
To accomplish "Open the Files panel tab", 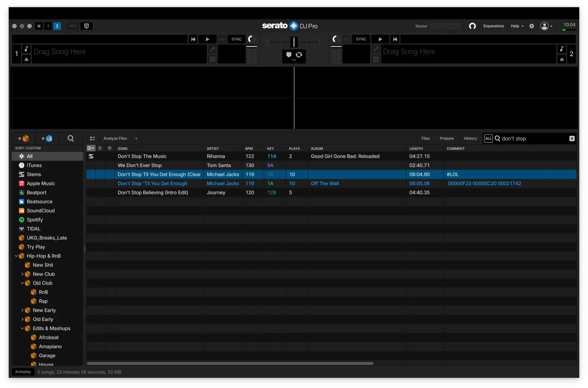I will point(426,139).
